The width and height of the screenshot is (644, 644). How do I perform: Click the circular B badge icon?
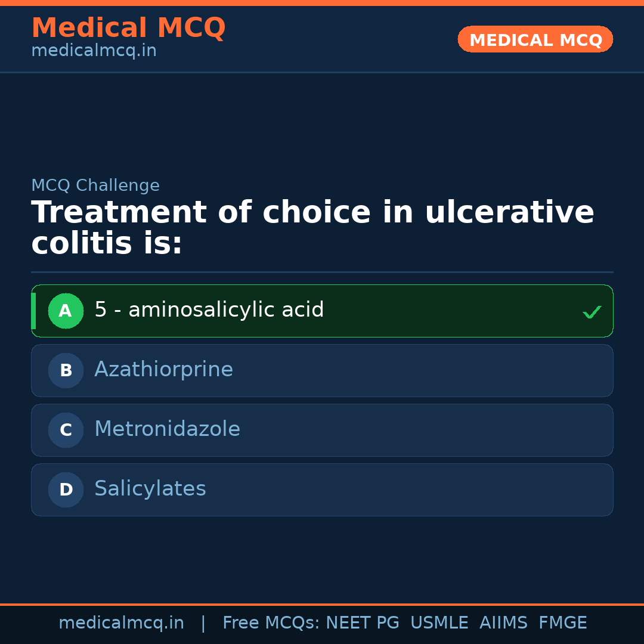pyautogui.click(x=66, y=370)
